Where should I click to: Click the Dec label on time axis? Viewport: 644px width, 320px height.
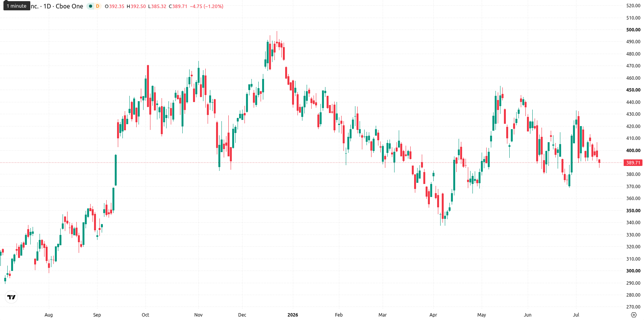click(242, 315)
